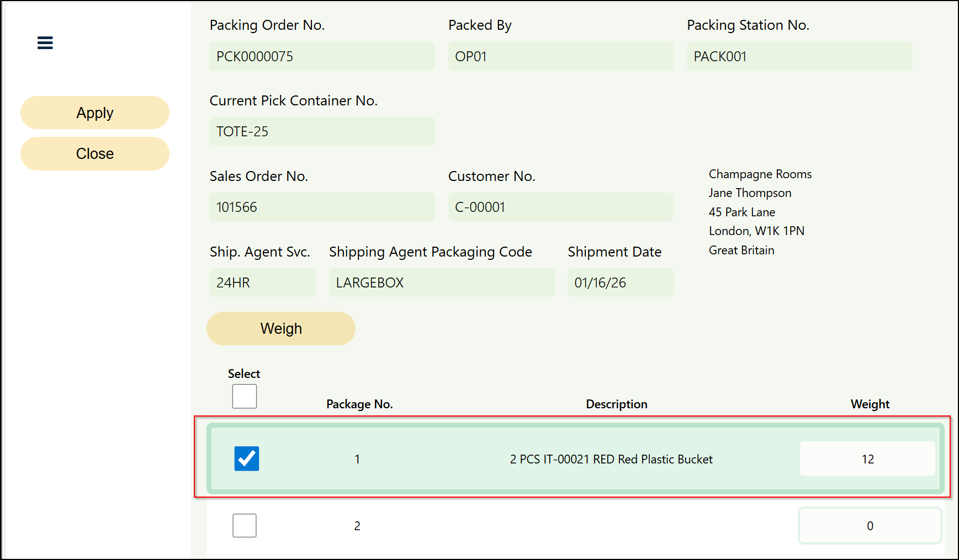Open the hamburger menu icon
This screenshot has width=959, height=560.
(45, 43)
